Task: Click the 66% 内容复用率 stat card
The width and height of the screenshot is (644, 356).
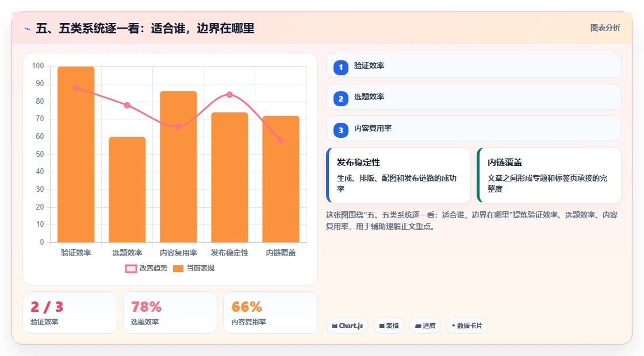Action: (271, 312)
